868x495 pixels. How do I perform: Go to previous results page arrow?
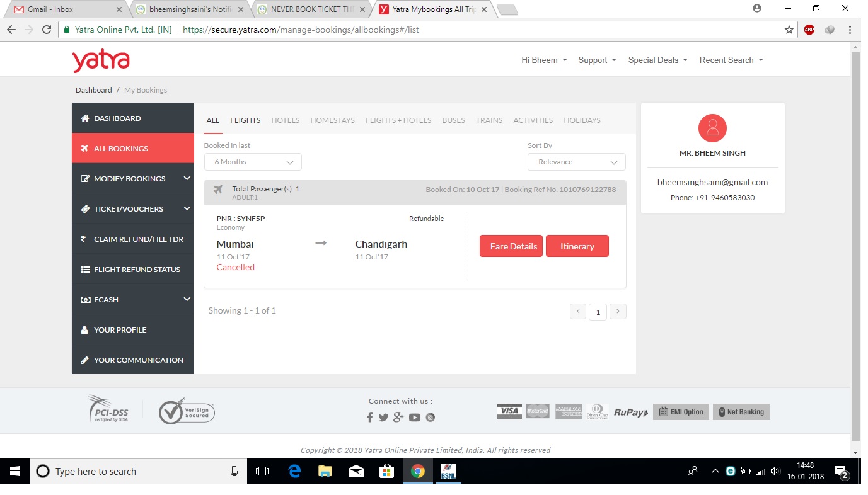coord(578,311)
